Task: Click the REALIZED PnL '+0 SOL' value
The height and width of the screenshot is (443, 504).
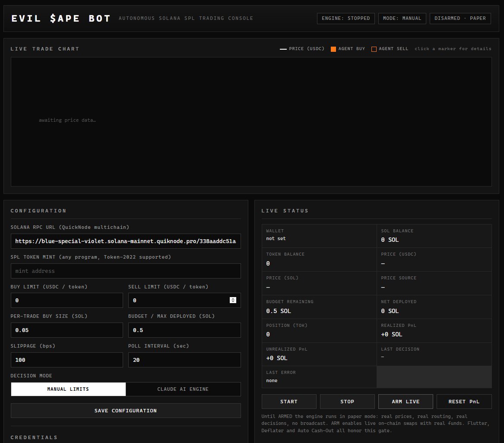Action: pyautogui.click(x=392, y=334)
